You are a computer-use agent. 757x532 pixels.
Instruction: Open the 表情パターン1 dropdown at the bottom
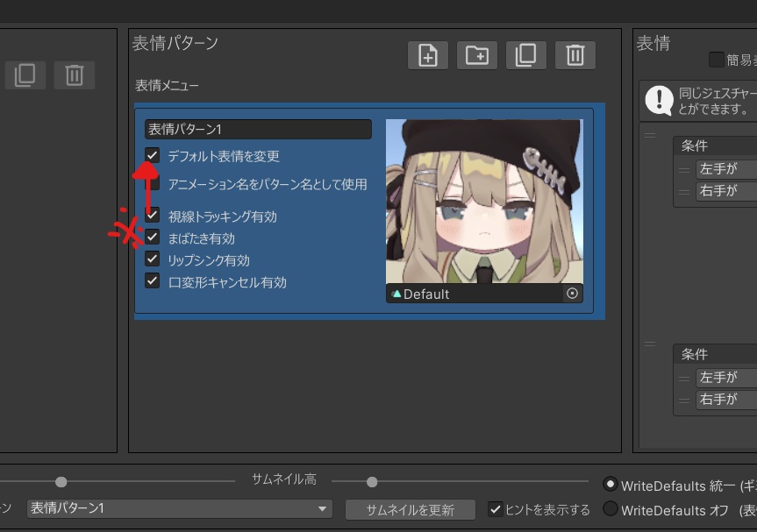pyautogui.click(x=180, y=508)
